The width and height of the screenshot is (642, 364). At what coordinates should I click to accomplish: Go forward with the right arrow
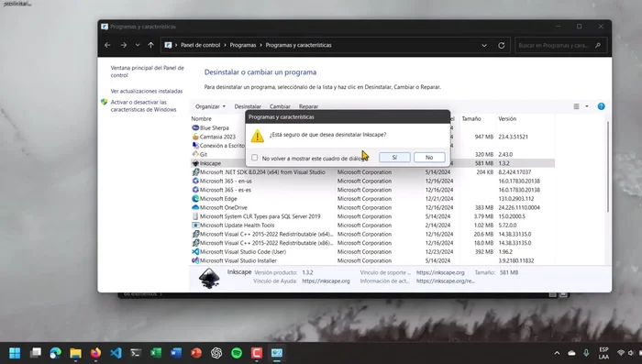pyautogui.click(x=124, y=45)
